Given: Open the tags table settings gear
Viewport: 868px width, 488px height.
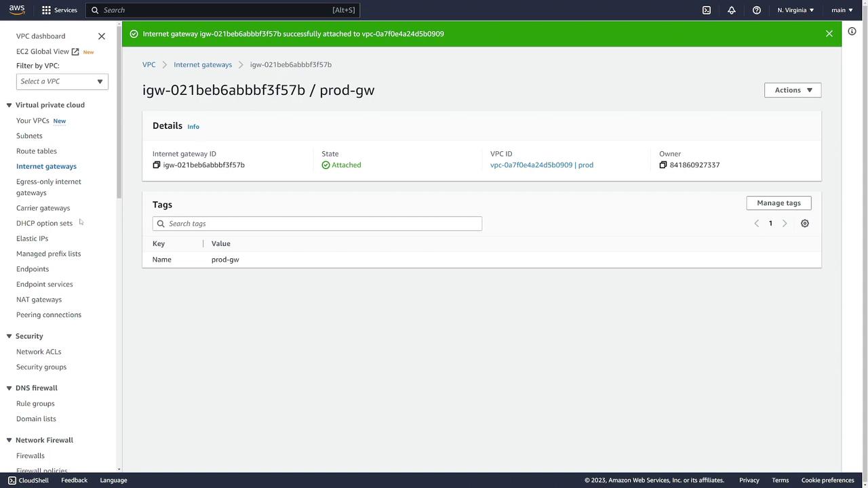Looking at the screenshot, I should tap(805, 224).
